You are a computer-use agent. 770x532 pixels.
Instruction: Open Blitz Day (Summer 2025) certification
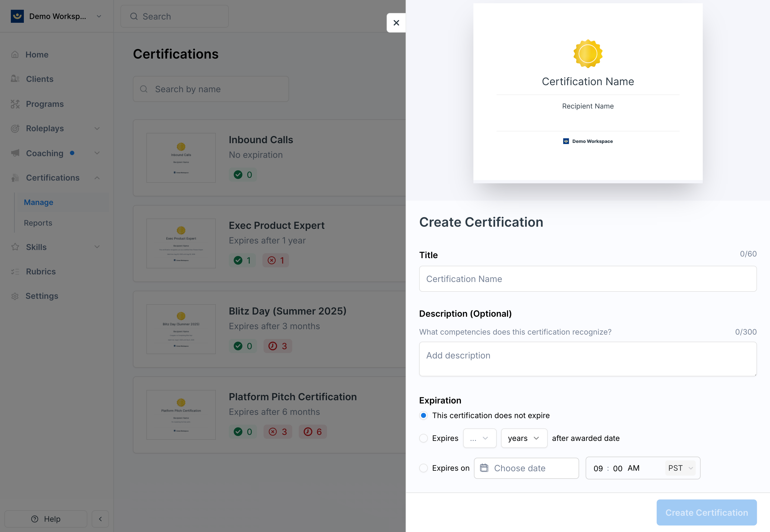(x=287, y=311)
